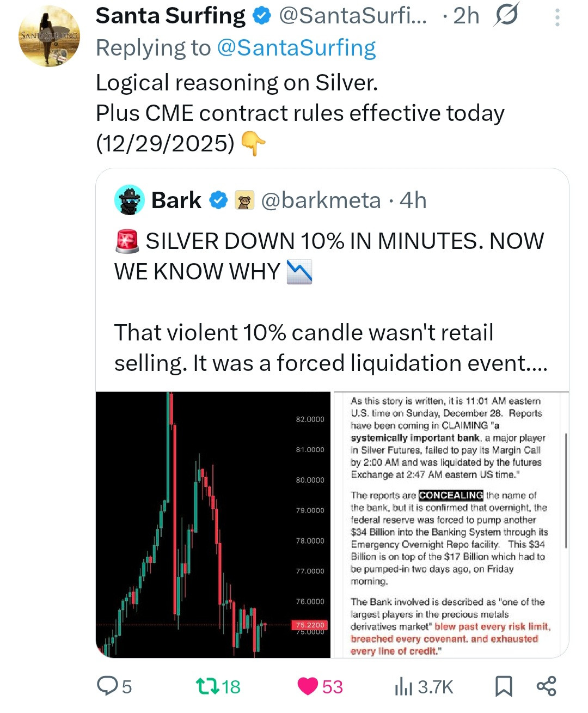
Task: Click the bear affiliation badge near Bark
Action: 244,200
